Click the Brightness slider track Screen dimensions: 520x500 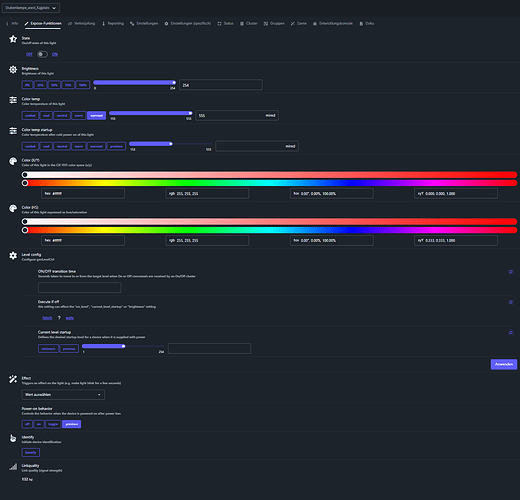tap(134, 82)
